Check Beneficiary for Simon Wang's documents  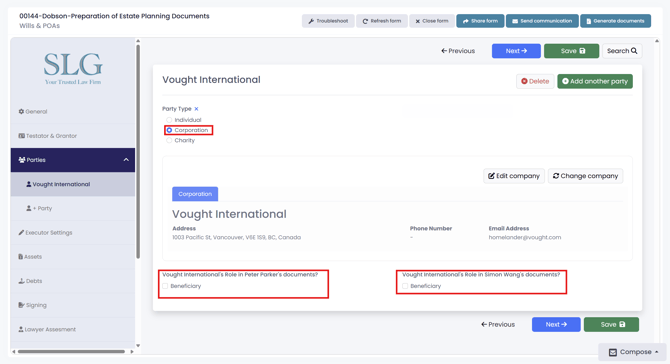tap(405, 286)
